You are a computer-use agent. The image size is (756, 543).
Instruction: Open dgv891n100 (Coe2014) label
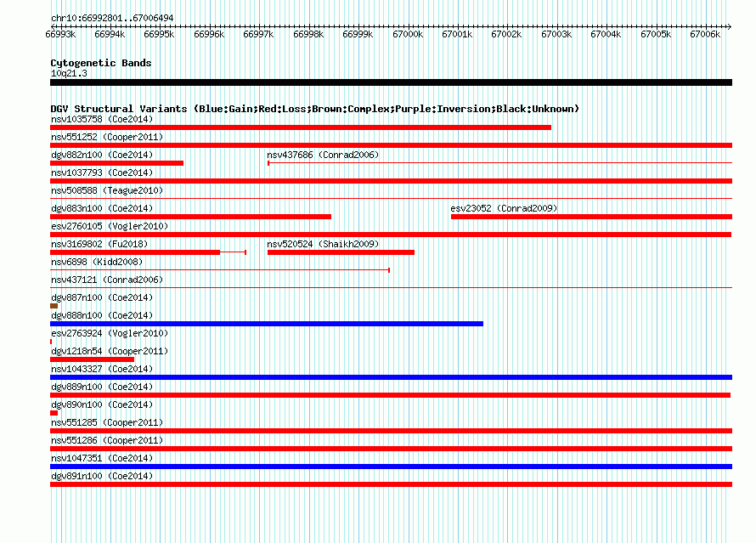click(102, 476)
